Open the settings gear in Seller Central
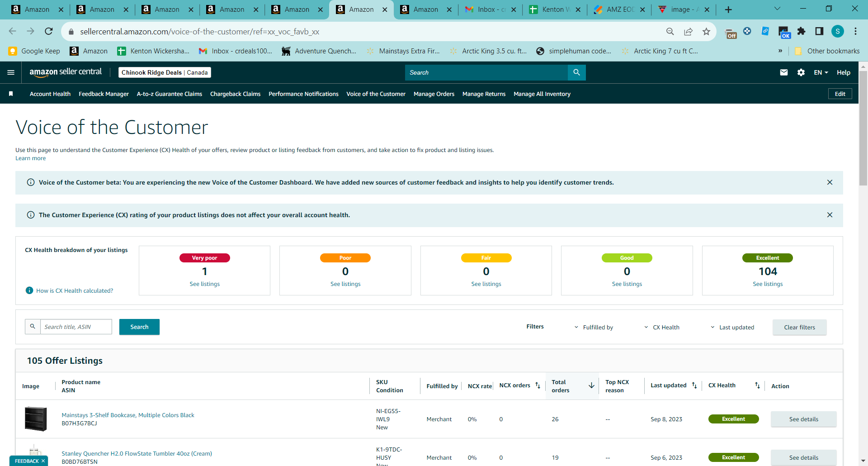This screenshot has width=868, height=466. tap(801, 72)
